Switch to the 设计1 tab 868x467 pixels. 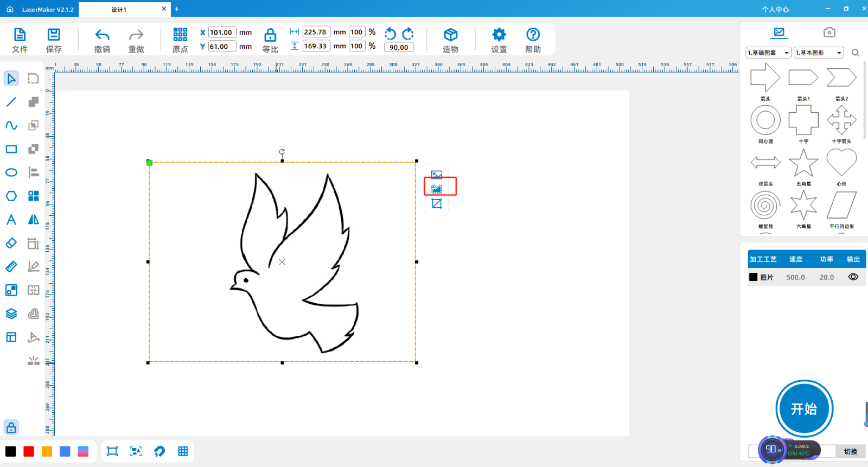click(119, 9)
